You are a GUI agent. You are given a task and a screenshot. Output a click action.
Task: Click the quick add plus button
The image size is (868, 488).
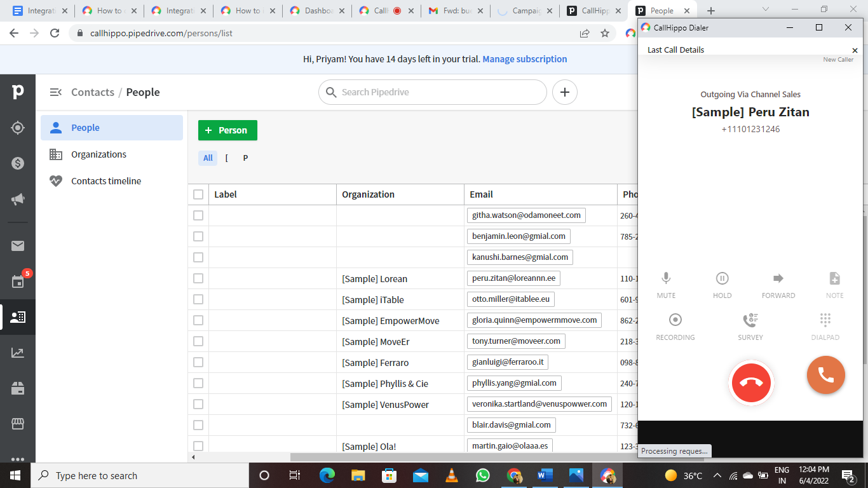point(565,92)
